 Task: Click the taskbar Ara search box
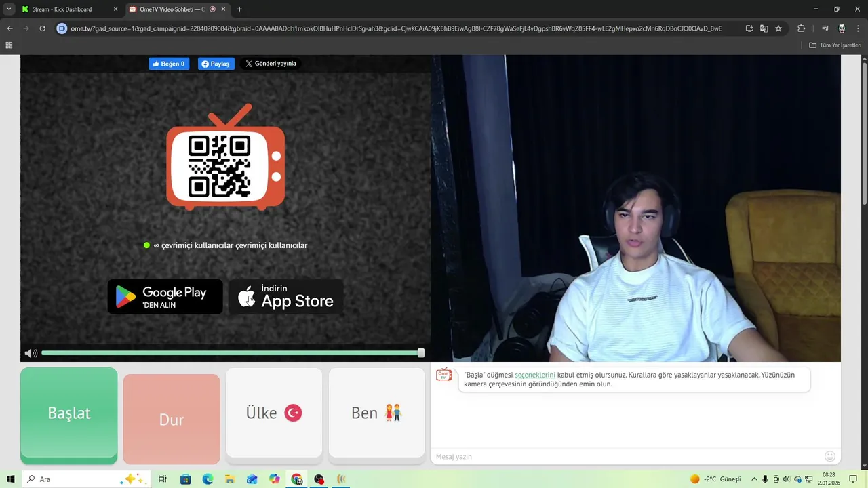point(86,479)
